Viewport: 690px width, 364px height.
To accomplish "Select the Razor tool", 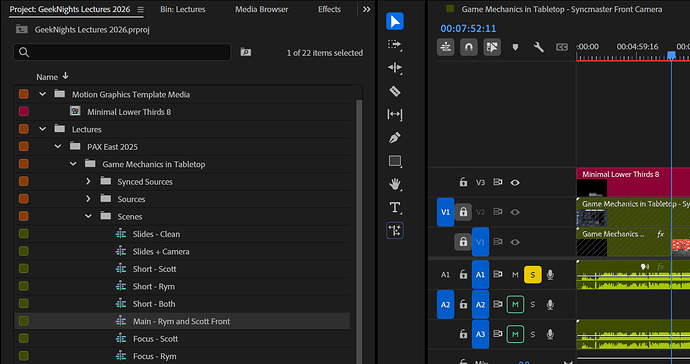I will (395, 91).
